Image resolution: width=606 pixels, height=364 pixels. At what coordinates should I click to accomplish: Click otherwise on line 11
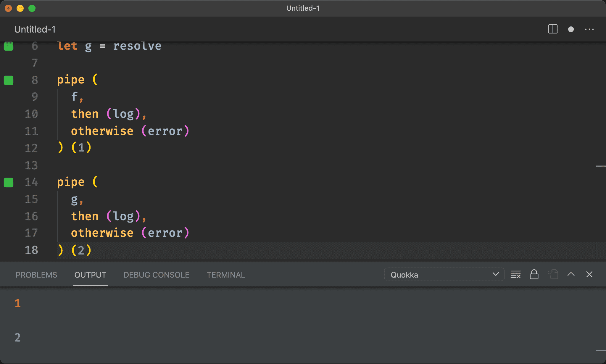pyautogui.click(x=102, y=131)
